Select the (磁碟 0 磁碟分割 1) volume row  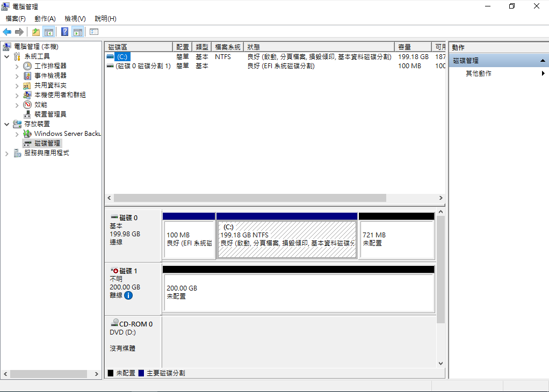[x=275, y=66]
